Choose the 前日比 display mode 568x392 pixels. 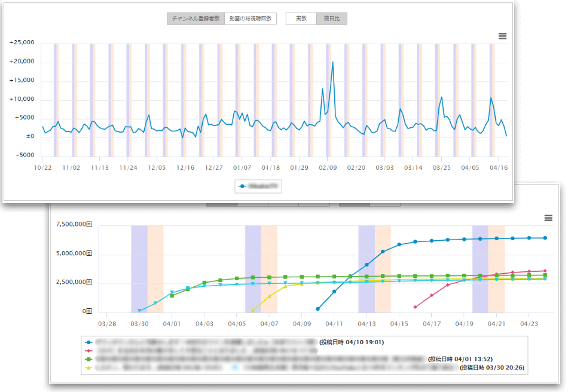[332, 19]
